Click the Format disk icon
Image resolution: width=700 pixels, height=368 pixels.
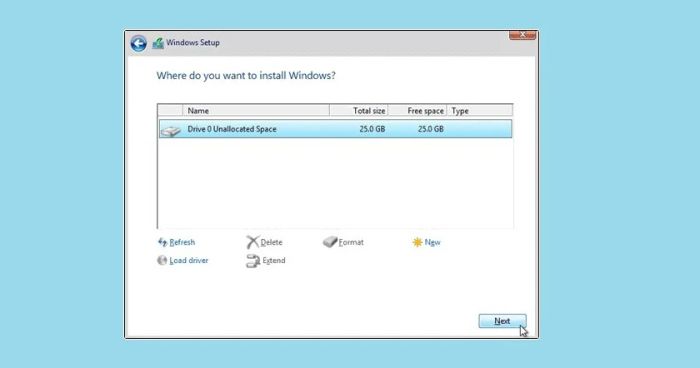click(330, 242)
